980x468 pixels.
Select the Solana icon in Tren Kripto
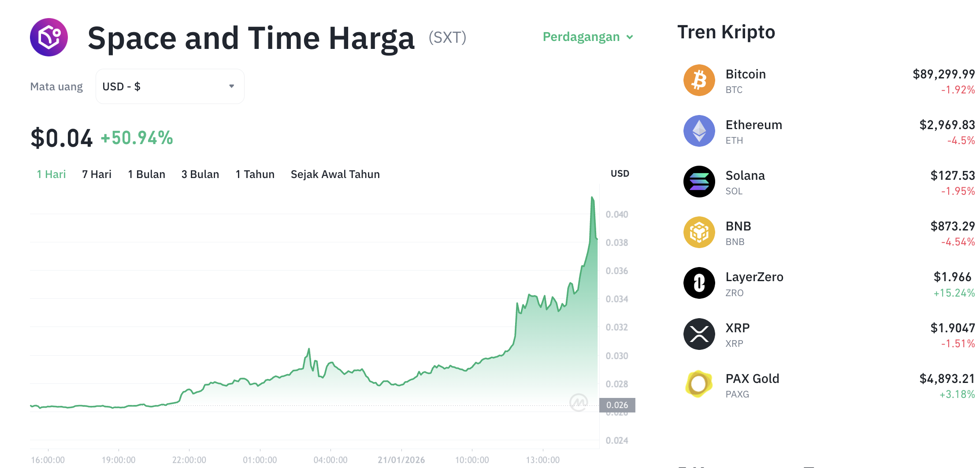point(699,182)
